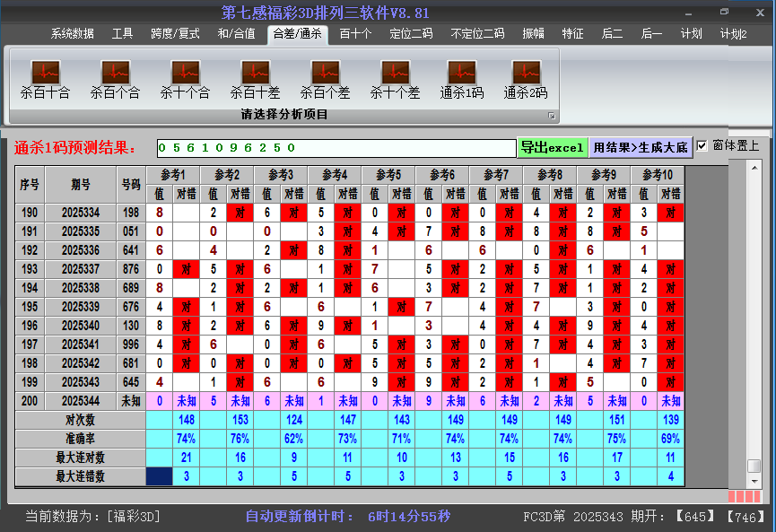Toggle the 窗体置上 checkbox
The height and width of the screenshot is (532, 776).
click(702, 146)
